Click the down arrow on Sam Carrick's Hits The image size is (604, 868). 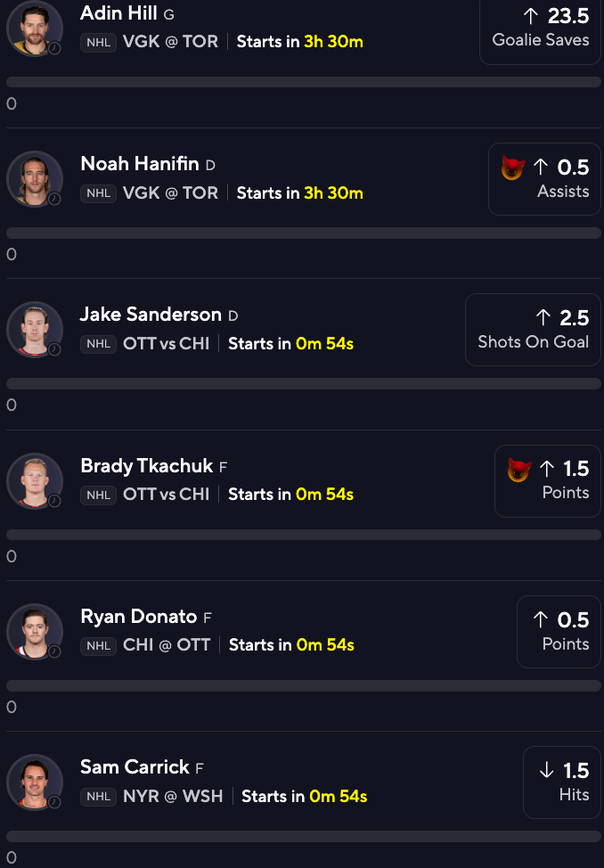546,769
